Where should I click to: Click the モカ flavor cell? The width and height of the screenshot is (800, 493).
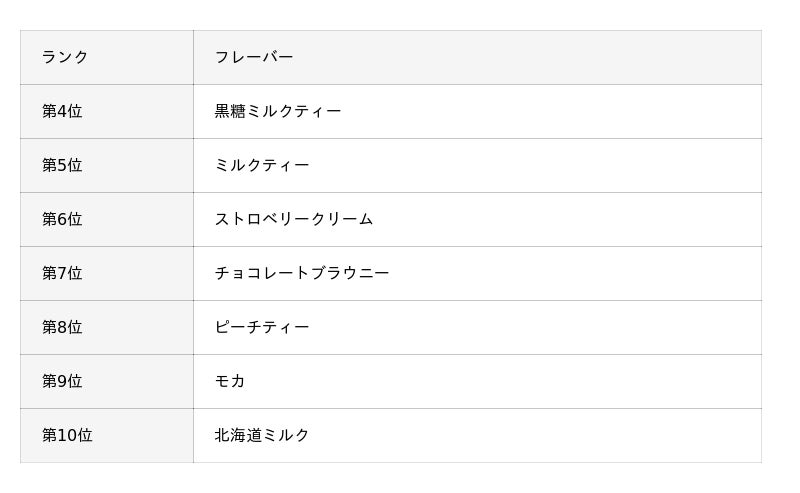pos(230,381)
